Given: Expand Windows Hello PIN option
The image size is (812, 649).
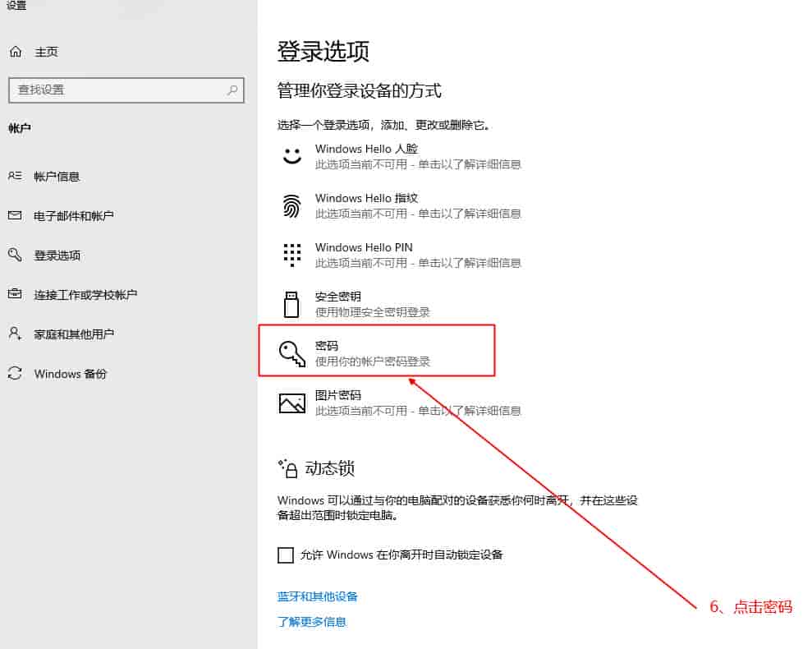Looking at the screenshot, I should (x=399, y=255).
